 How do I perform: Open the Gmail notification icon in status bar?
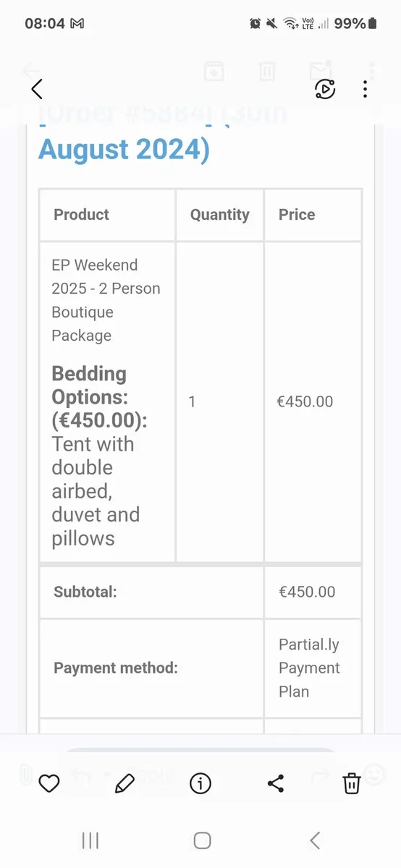click(77, 23)
